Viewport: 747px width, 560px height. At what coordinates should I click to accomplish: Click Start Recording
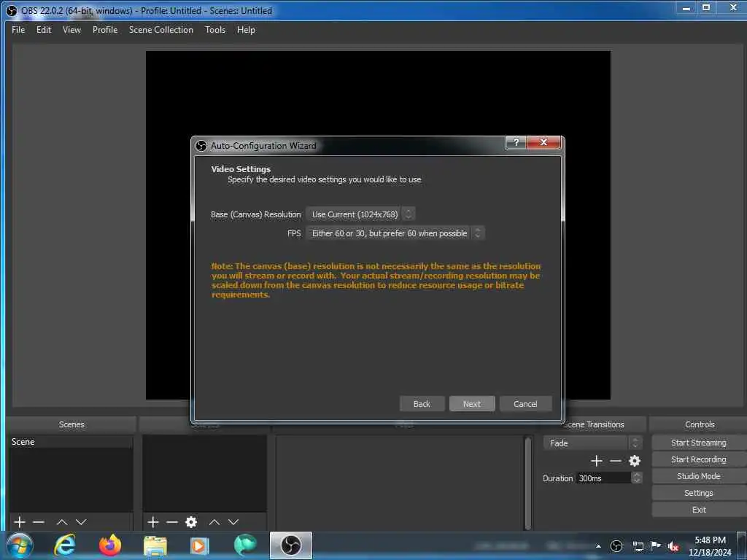point(699,459)
